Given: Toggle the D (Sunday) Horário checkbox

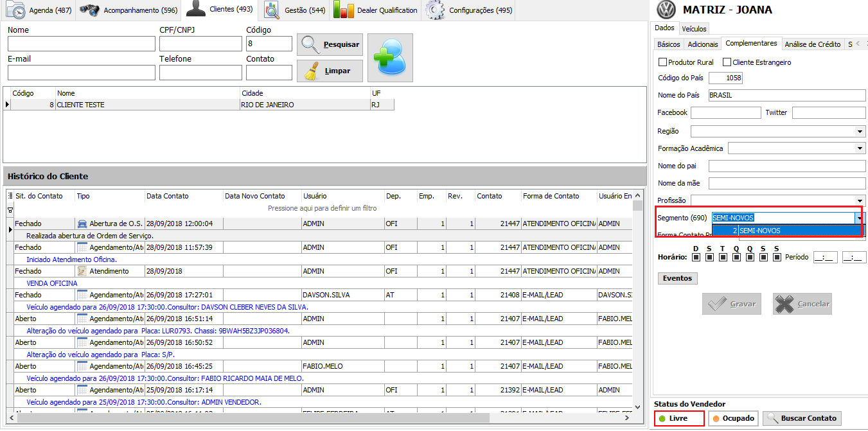Looking at the screenshot, I should point(695,258).
